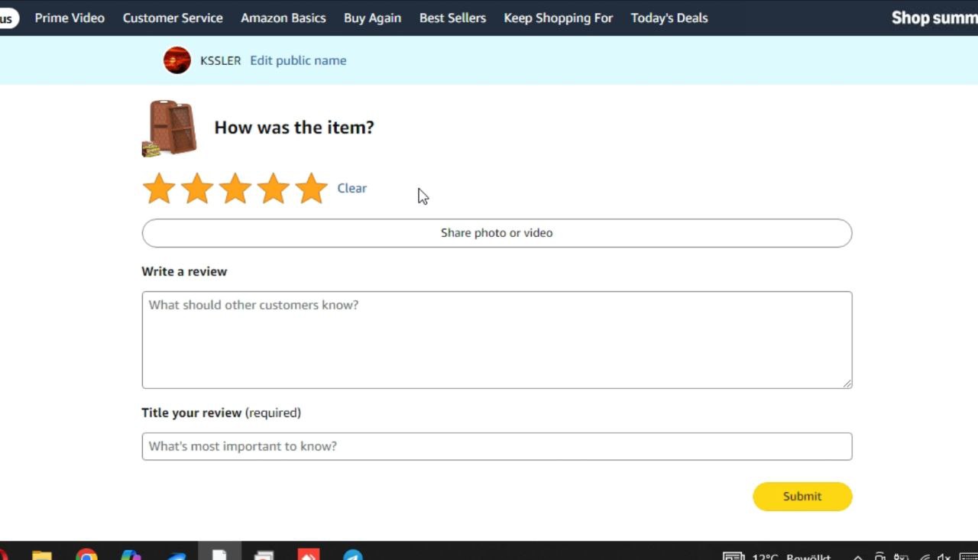The width and height of the screenshot is (978, 560).
Task: Open the Best Sellers page
Action: 452,18
